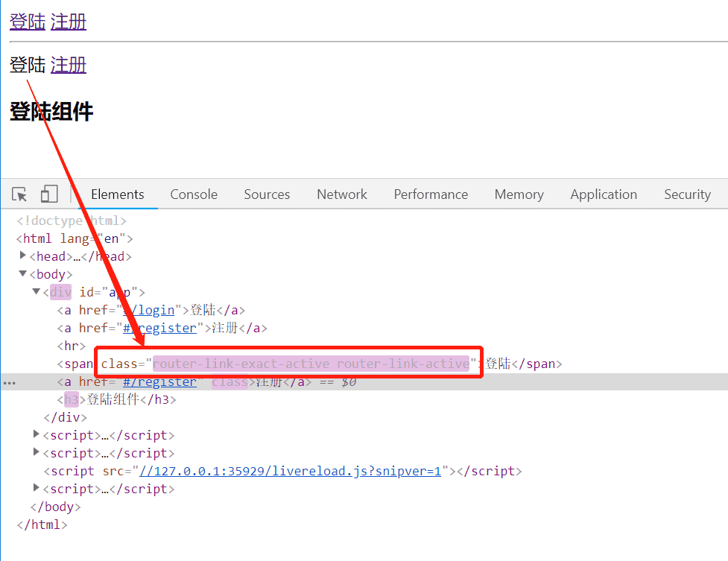The height and width of the screenshot is (561, 728).
Task: Open the Application tab
Action: [604, 194]
